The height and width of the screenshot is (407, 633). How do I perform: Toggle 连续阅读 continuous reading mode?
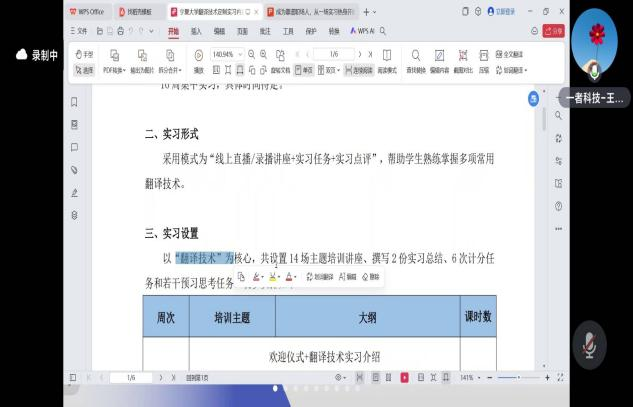pyautogui.click(x=360, y=70)
